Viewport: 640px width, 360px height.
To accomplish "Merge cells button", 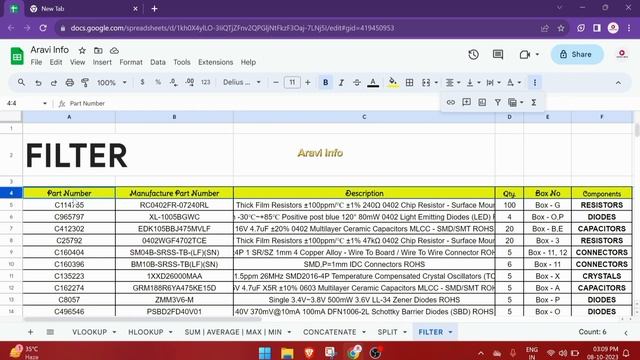I will [x=426, y=82].
